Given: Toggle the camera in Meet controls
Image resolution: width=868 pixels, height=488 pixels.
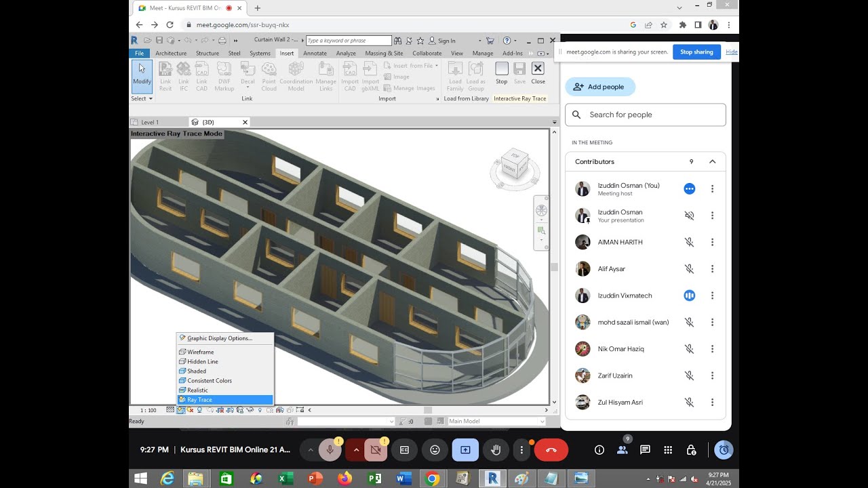Looking at the screenshot, I should 376,450.
